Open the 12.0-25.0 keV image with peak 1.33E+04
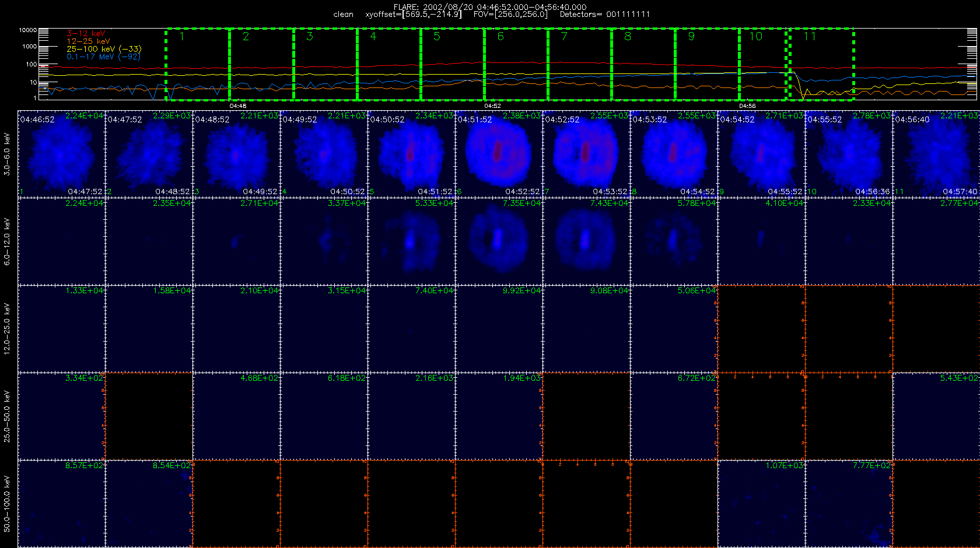 [61, 329]
